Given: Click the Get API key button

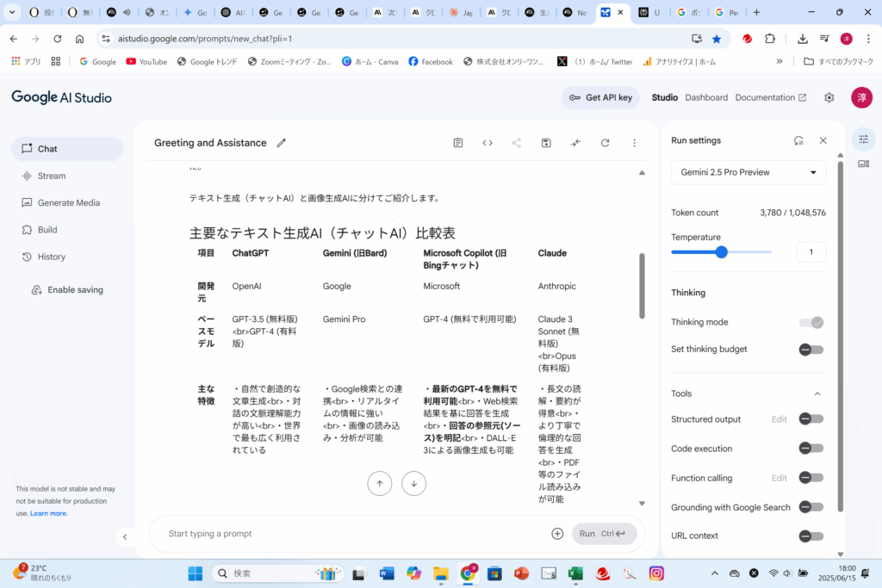Looking at the screenshot, I should [600, 97].
